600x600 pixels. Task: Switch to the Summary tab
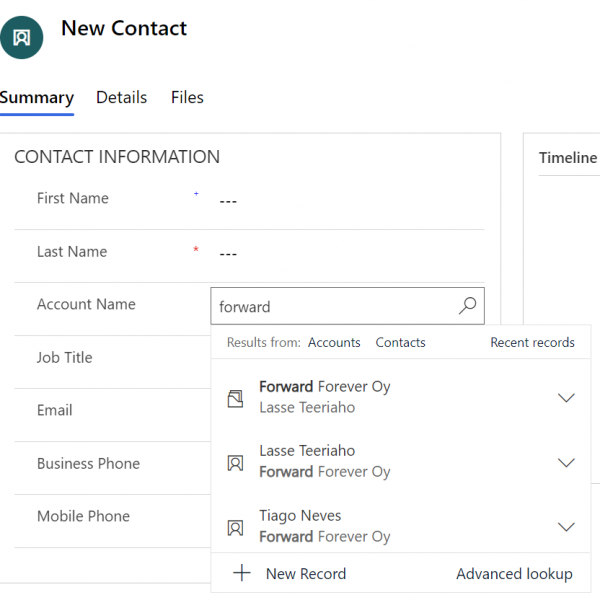pyautogui.click(x=37, y=98)
